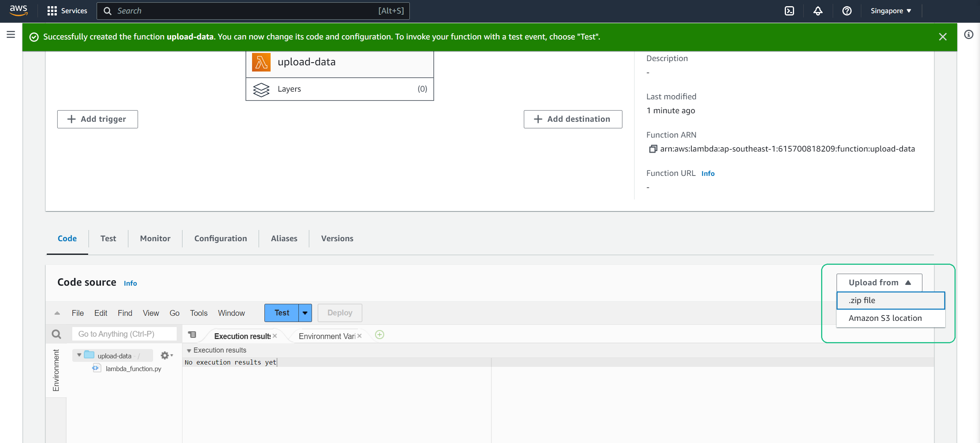Image resolution: width=980 pixels, height=443 pixels.
Task: Click the orange Lambda function icon
Action: click(x=261, y=62)
